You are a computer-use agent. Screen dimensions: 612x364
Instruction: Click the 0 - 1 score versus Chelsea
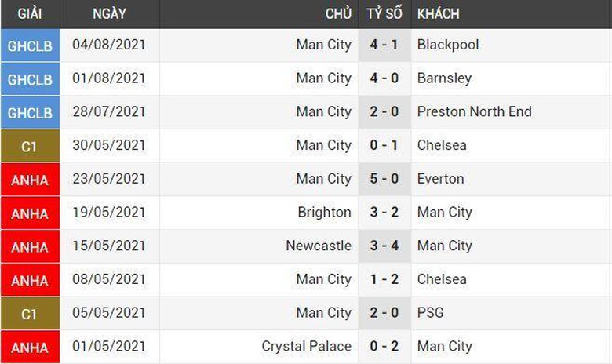(384, 145)
